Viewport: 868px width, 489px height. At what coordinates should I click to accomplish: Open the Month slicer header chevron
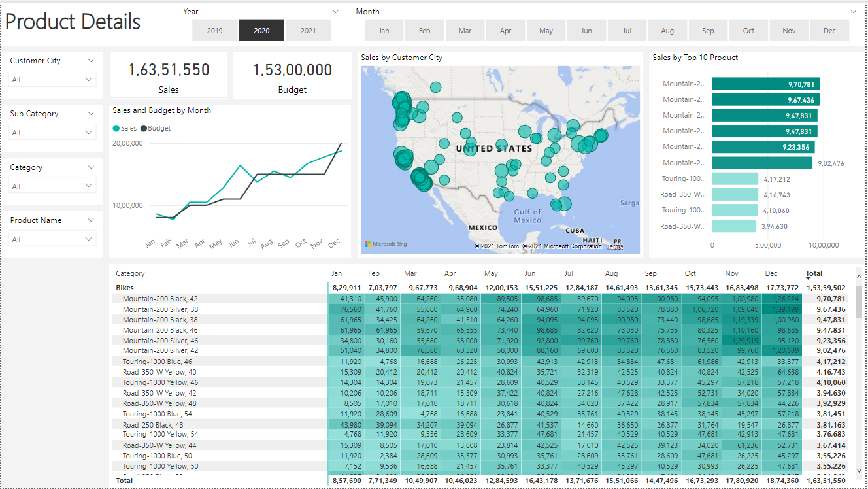click(853, 12)
